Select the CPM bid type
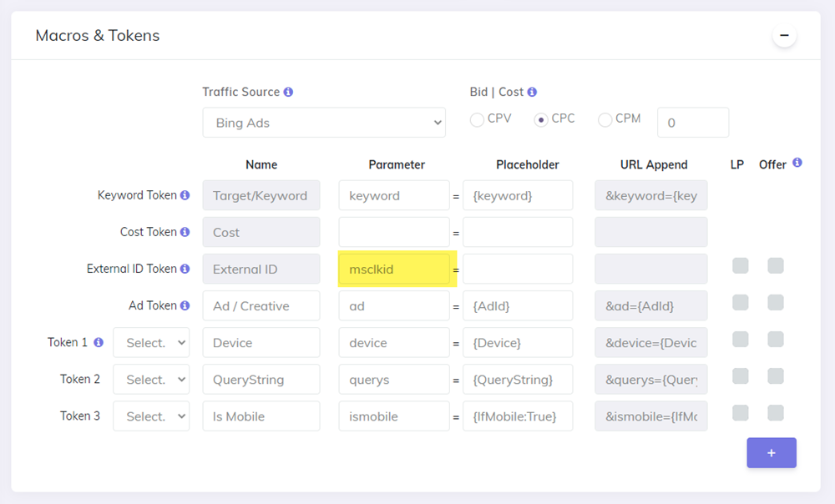This screenshot has height=504, width=835. tap(605, 119)
